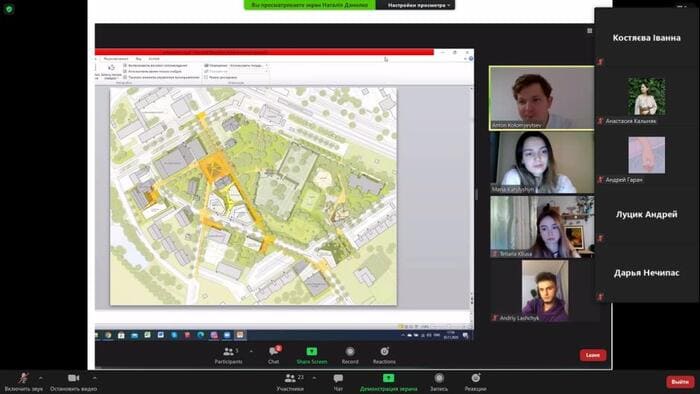Switch to the Рецензирование ribbon tab
The height and width of the screenshot is (394, 700).
[x=116, y=59]
